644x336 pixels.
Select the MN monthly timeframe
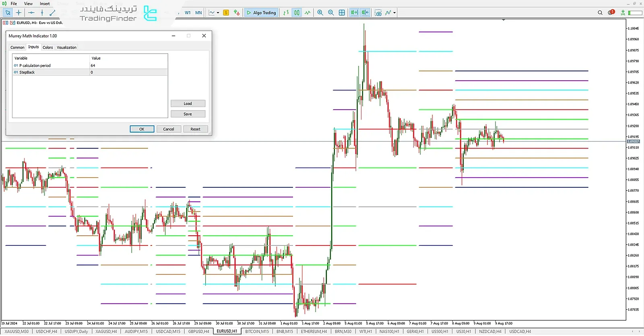coord(198,13)
